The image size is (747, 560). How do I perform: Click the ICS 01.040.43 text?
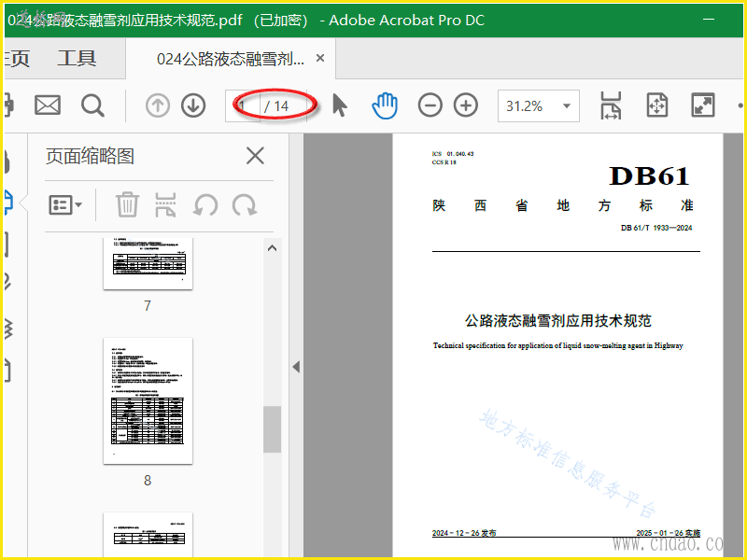[453, 154]
